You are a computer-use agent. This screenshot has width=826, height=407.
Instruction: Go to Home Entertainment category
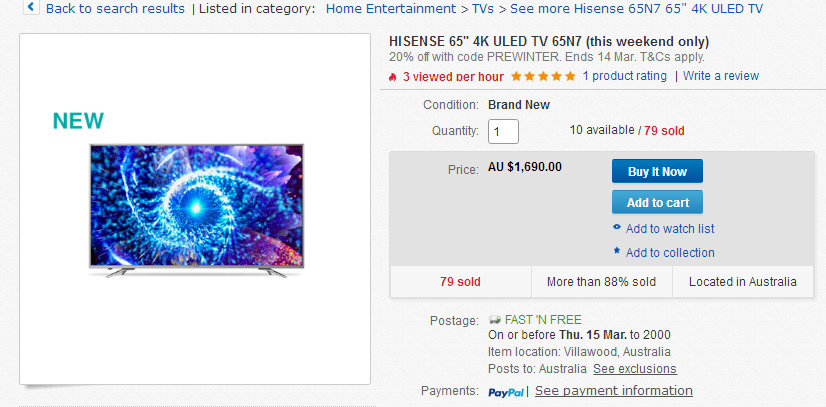click(391, 8)
